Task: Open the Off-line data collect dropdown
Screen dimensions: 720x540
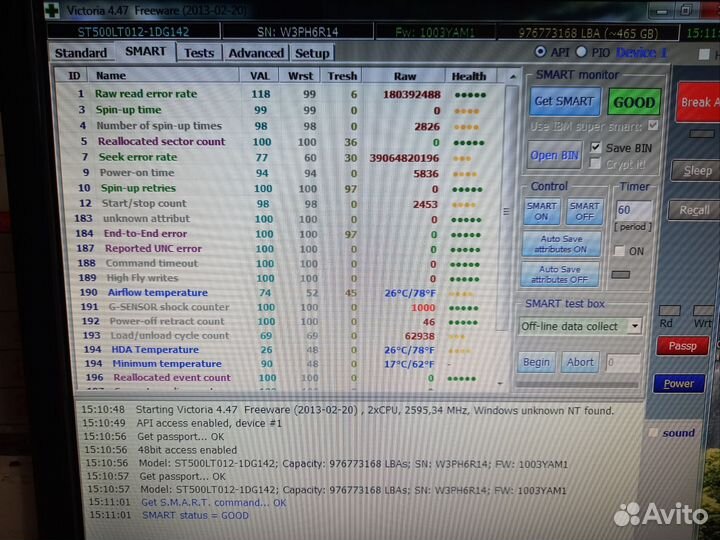Action: click(x=634, y=326)
